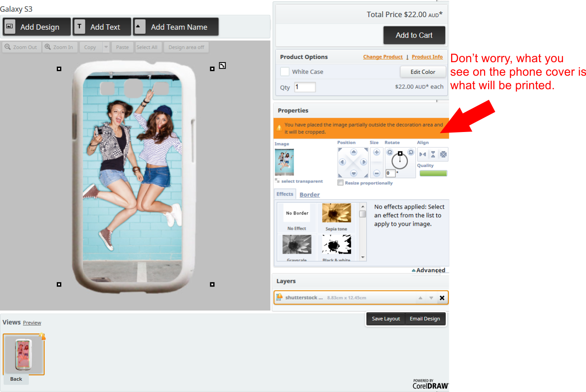The width and height of the screenshot is (586, 392).
Task: Enable Resize proportionally checkbox
Action: [x=341, y=182]
